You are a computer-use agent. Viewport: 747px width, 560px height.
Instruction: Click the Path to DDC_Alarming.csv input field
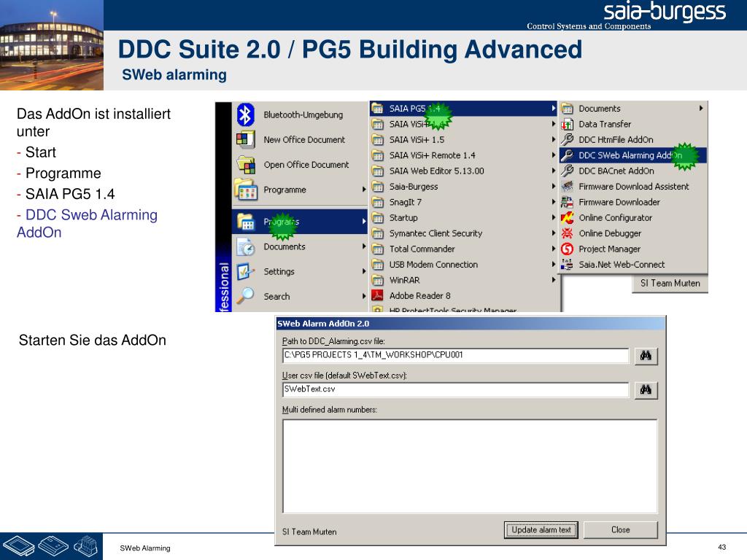tap(455, 355)
